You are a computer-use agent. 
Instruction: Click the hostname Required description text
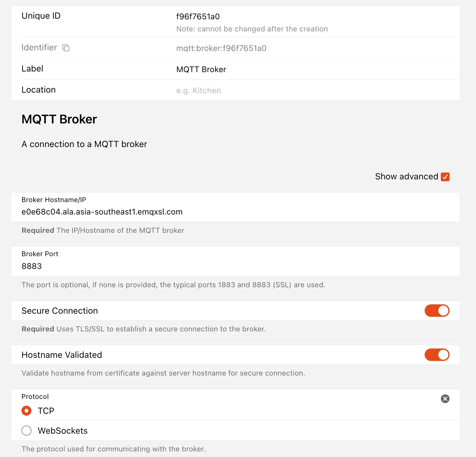[x=103, y=230]
